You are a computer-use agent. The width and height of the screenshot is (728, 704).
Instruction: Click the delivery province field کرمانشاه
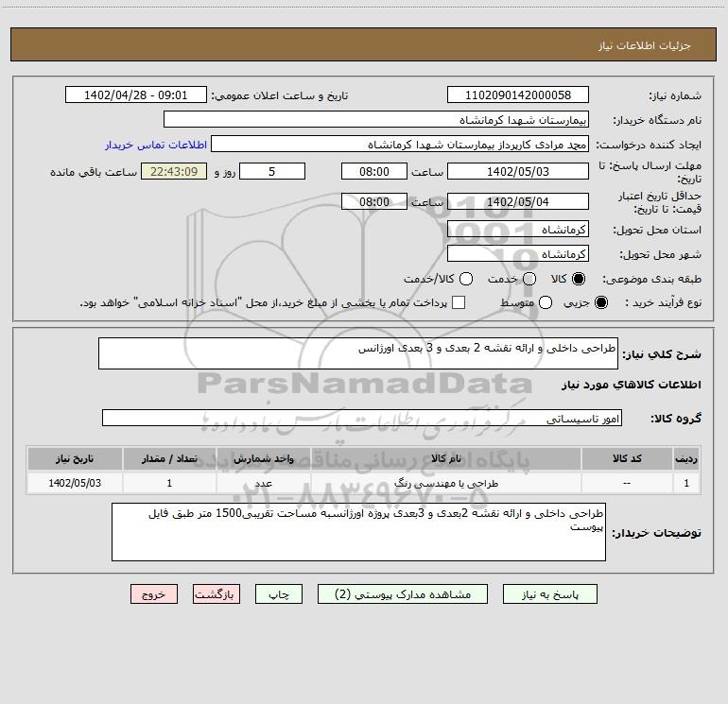click(x=518, y=229)
